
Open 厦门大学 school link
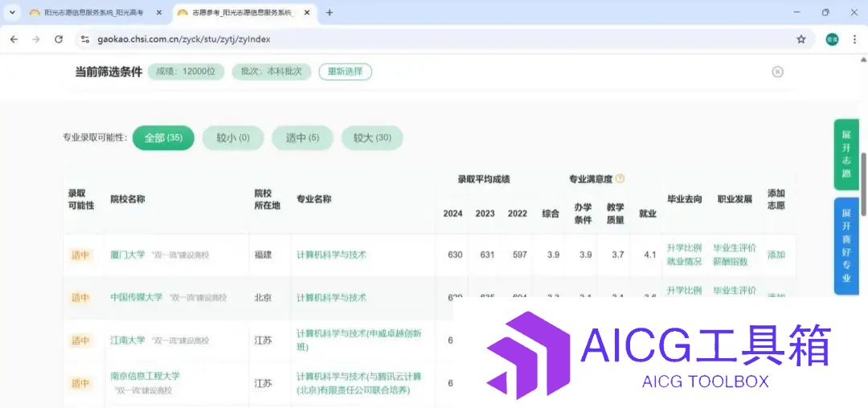pos(127,255)
